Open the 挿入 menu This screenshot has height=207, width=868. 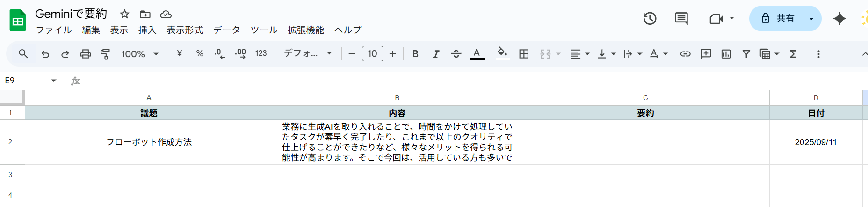point(147,30)
